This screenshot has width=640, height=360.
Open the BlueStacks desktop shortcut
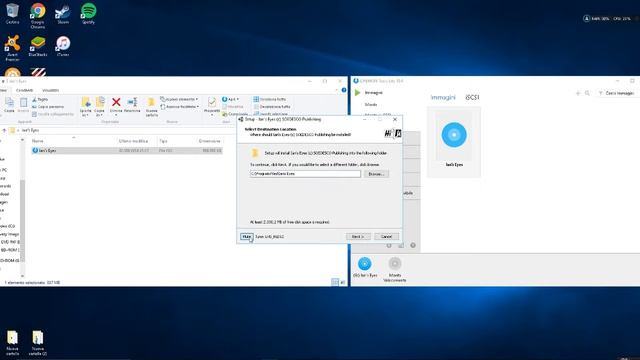tap(38, 46)
